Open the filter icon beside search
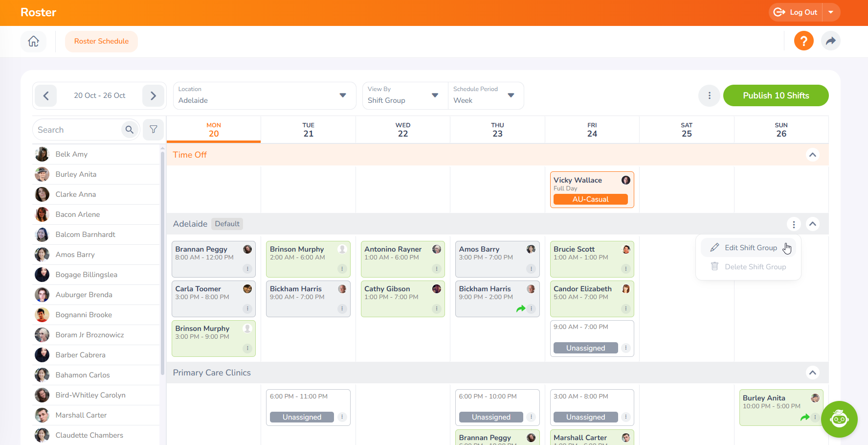The image size is (868, 445). click(154, 130)
